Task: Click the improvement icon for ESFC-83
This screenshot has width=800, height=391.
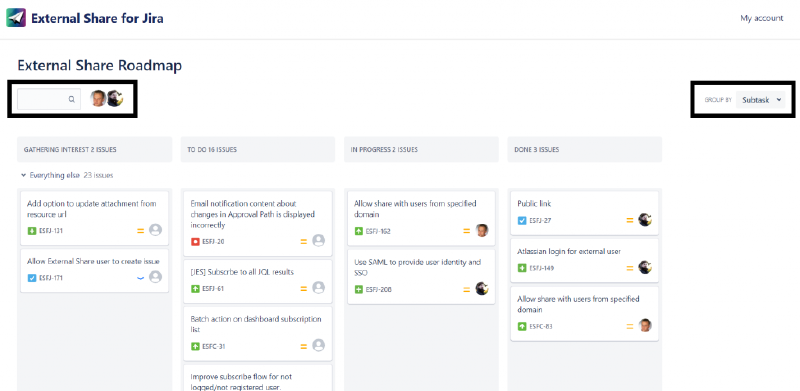Action: pos(521,326)
